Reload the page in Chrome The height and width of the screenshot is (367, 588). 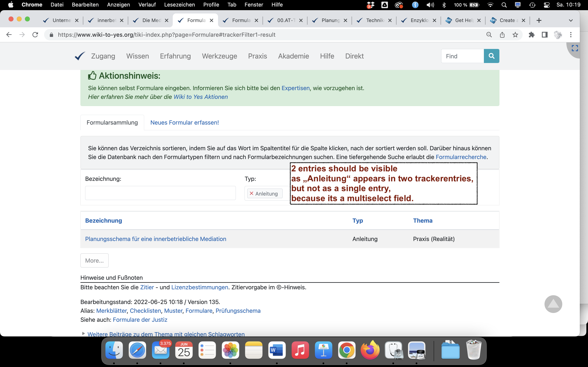click(x=35, y=35)
